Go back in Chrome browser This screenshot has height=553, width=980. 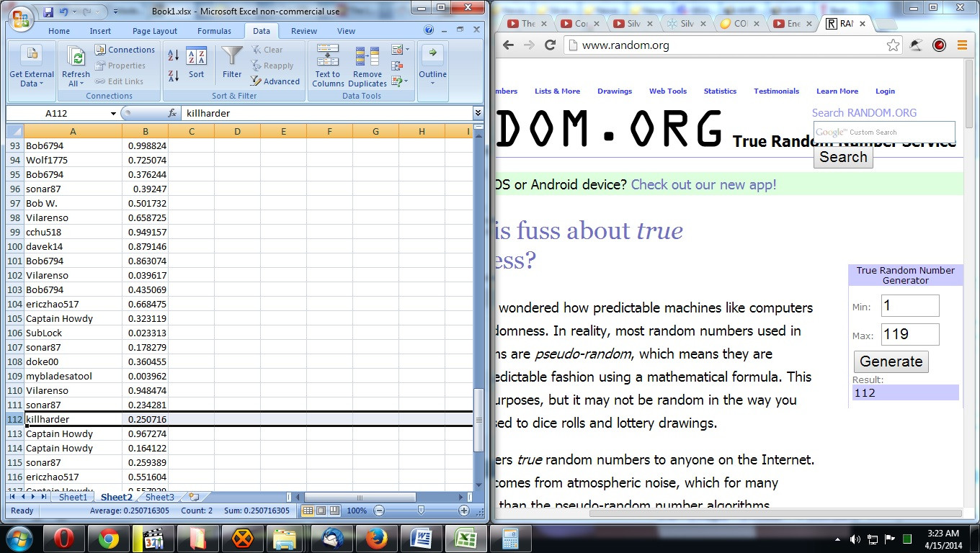point(508,45)
